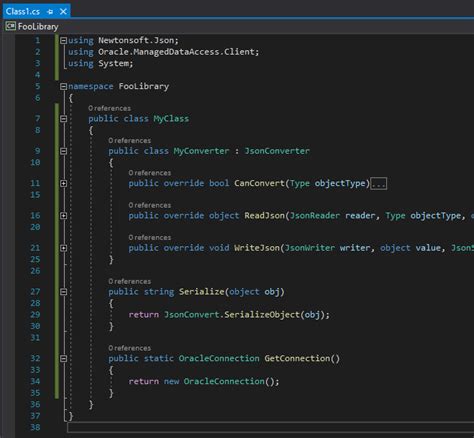Open references link above MyConverter
This screenshot has height=438, width=474.
[x=129, y=141]
